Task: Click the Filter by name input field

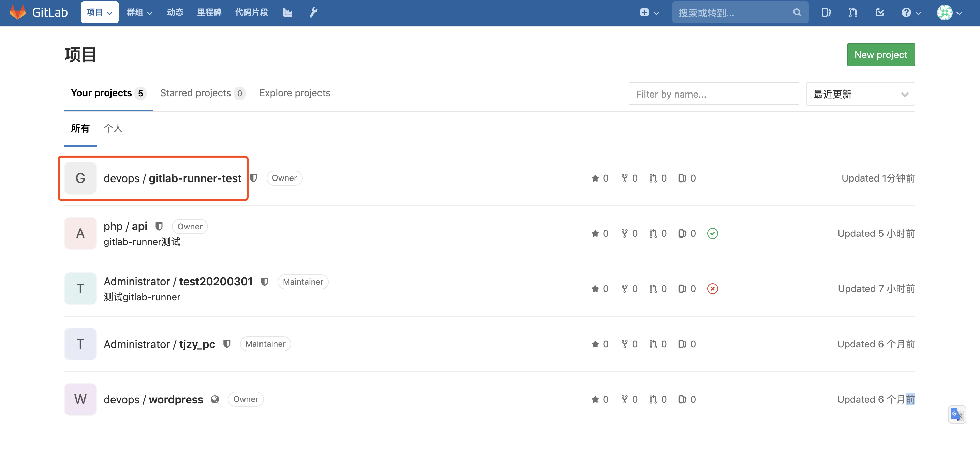Action: [x=714, y=94]
